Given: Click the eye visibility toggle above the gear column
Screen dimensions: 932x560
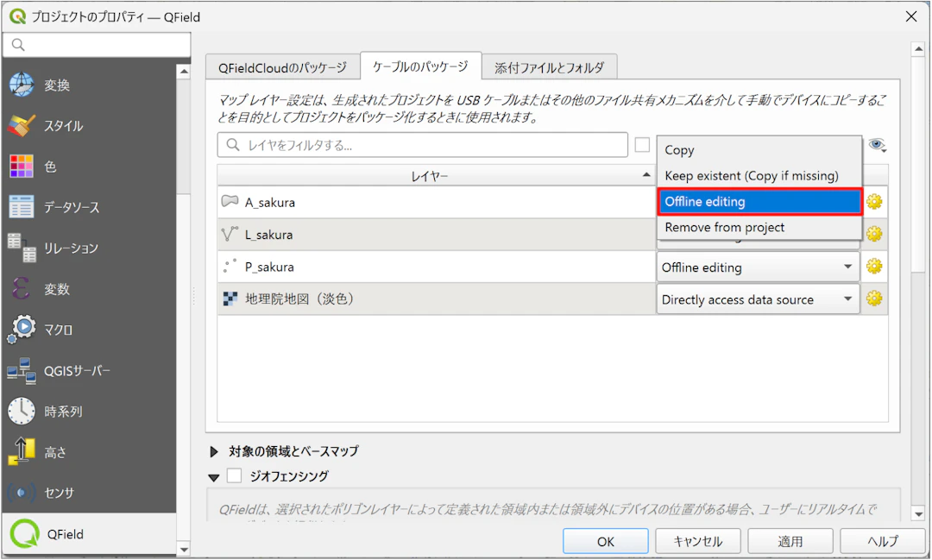Looking at the screenshot, I should pos(878,144).
